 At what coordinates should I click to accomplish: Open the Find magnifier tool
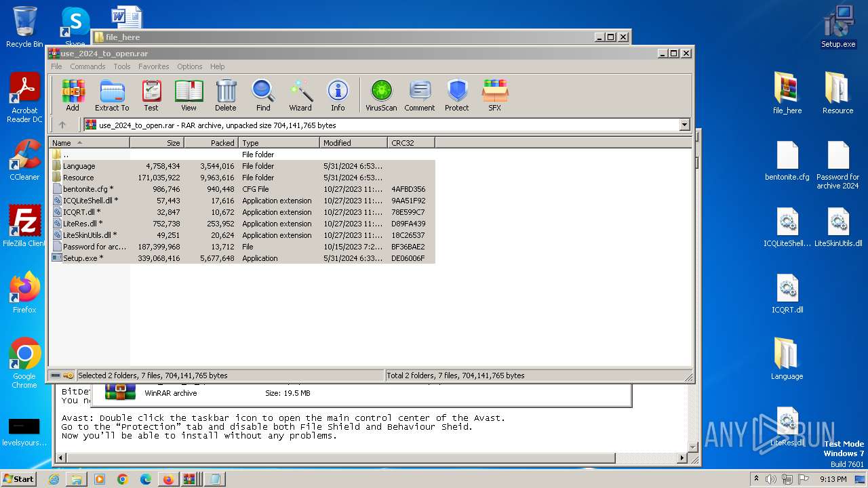[x=263, y=95]
